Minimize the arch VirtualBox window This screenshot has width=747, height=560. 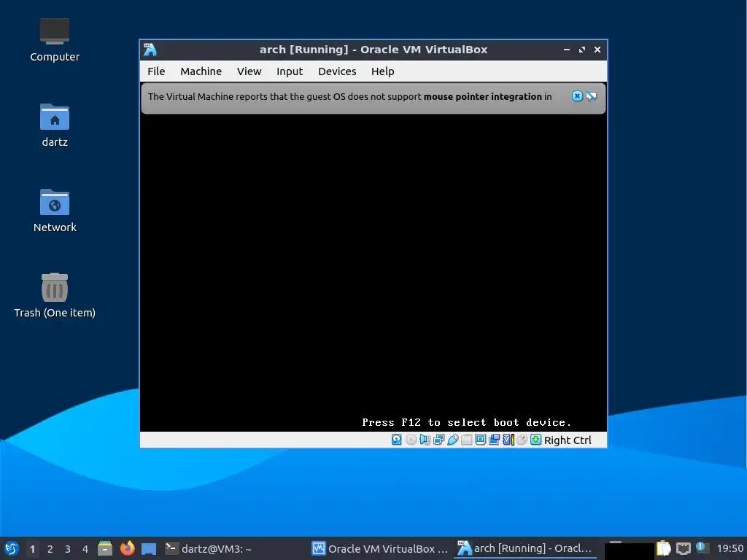point(566,50)
